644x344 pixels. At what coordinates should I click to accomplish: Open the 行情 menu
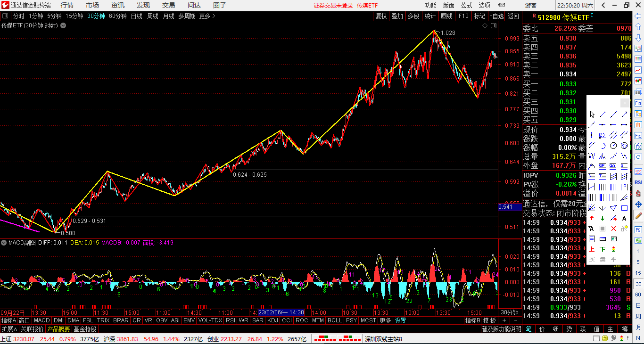pyautogui.click(x=67, y=5)
